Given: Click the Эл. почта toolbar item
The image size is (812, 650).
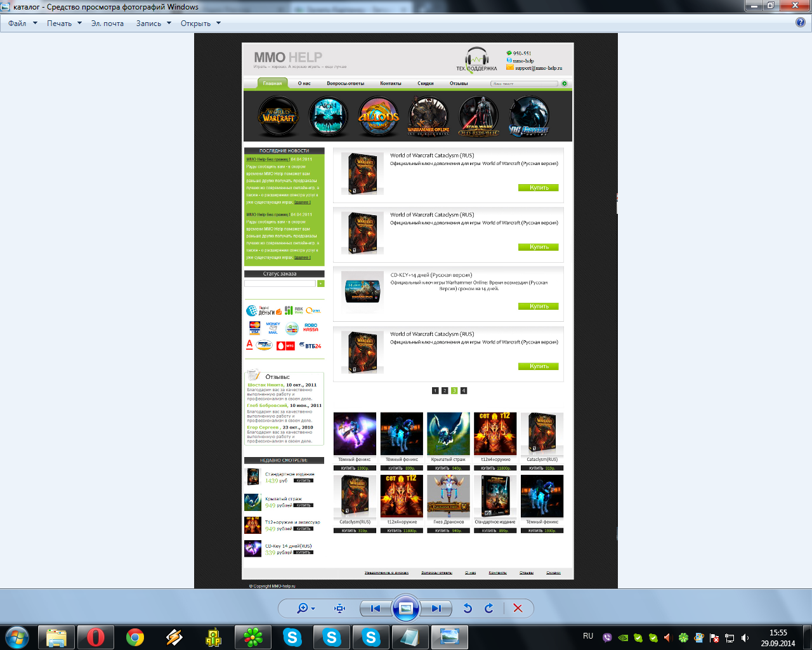Looking at the screenshot, I should pyautogui.click(x=107, y=23).
